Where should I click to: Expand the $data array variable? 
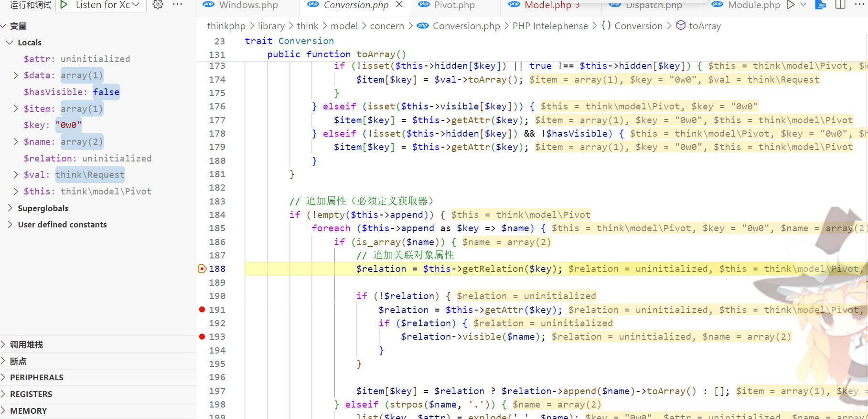[x=16, y=75]
